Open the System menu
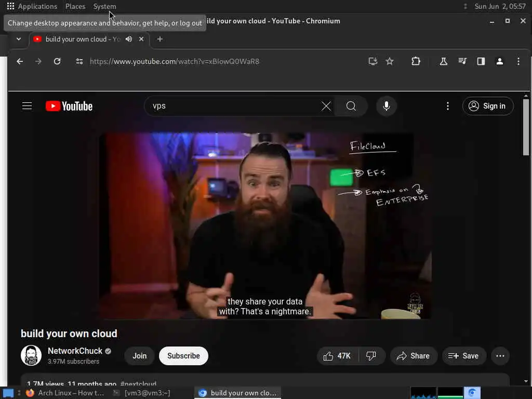Screen dimensions: 532x399 (104, 6)
